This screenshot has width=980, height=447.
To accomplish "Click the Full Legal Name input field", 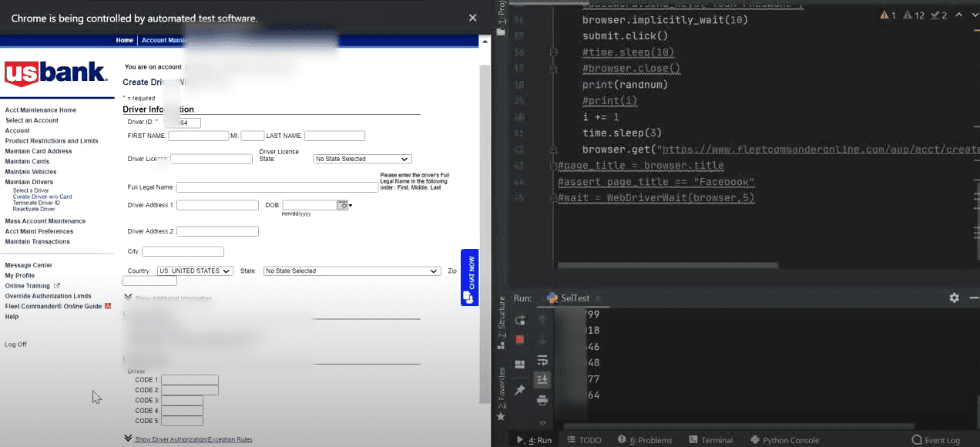I will [277, 187].
